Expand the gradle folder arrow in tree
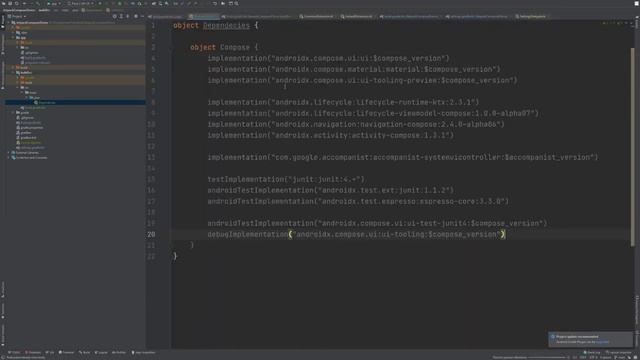640x360 pixels. point(13,113)
